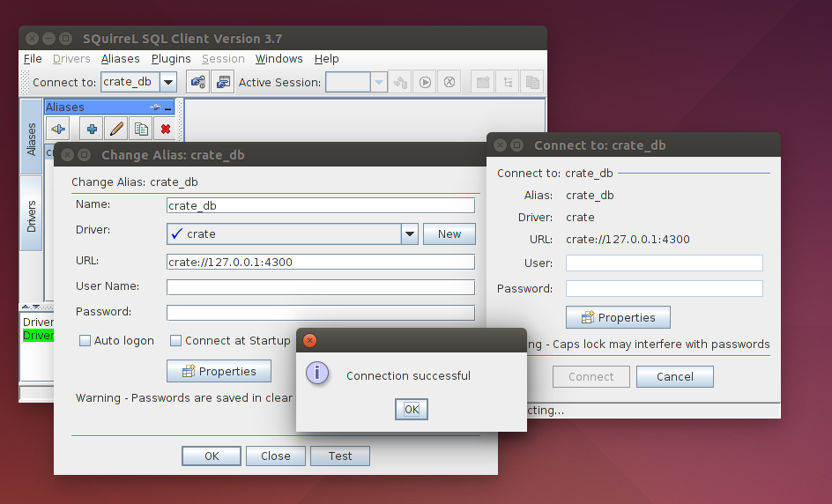Click the Password field in Change Alias
Screen dimensions: 832x504
click(x=321, y=313)
